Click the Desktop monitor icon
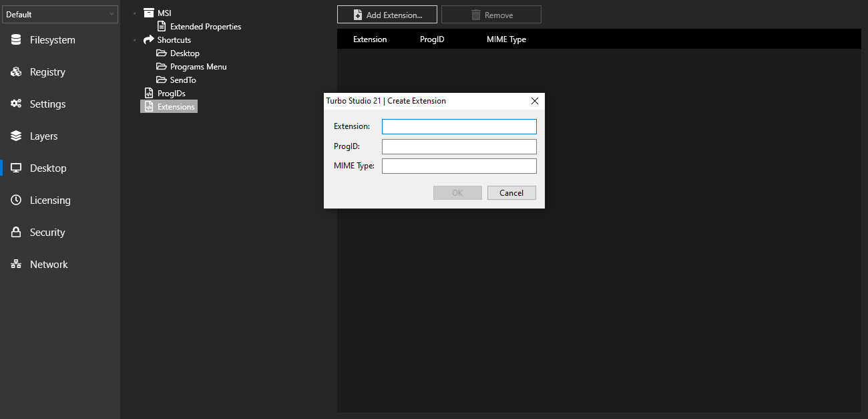The image size is (868, 419). [16, 168]
